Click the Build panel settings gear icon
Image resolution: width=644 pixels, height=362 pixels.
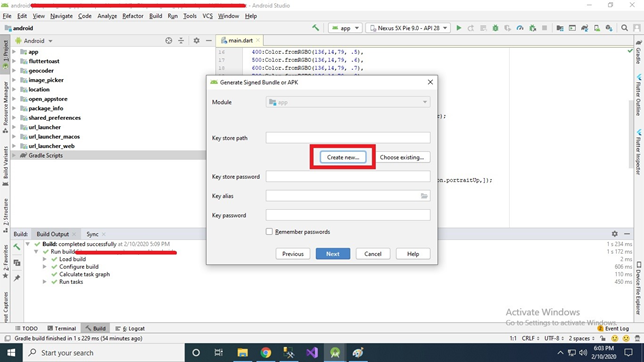click(x=614, y=234)
